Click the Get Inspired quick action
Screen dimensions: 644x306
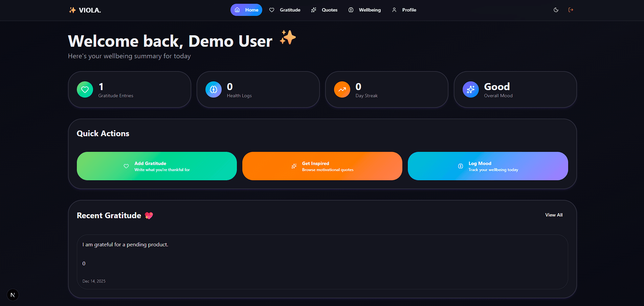pos(322,166)
